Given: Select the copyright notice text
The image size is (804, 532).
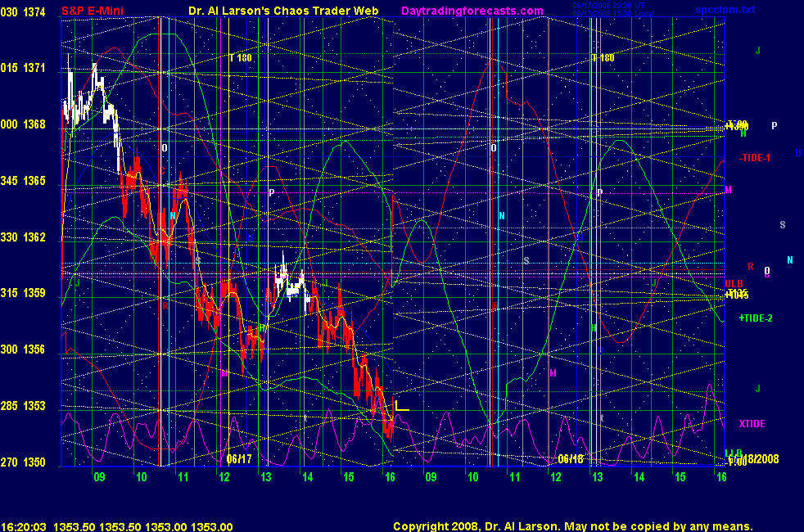Looking at the screenshot, I should tap(573, 526).
